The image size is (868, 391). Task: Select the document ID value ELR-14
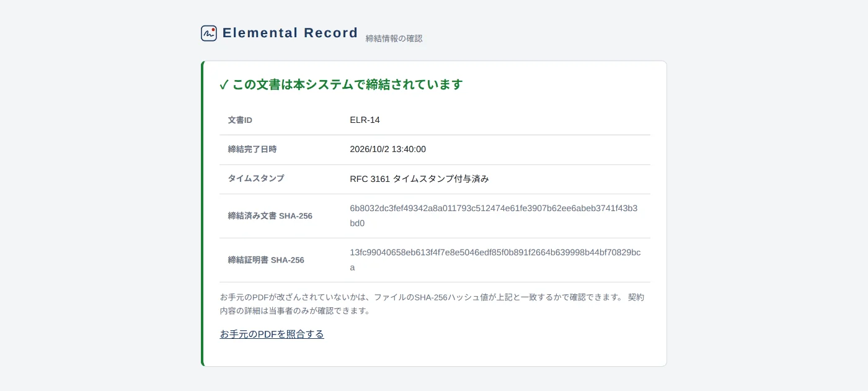click(x=365, y=120)
